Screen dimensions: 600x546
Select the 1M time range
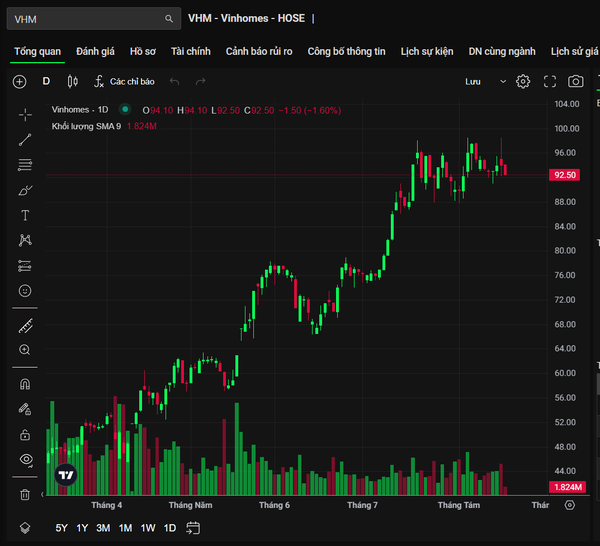pos(125,528)
